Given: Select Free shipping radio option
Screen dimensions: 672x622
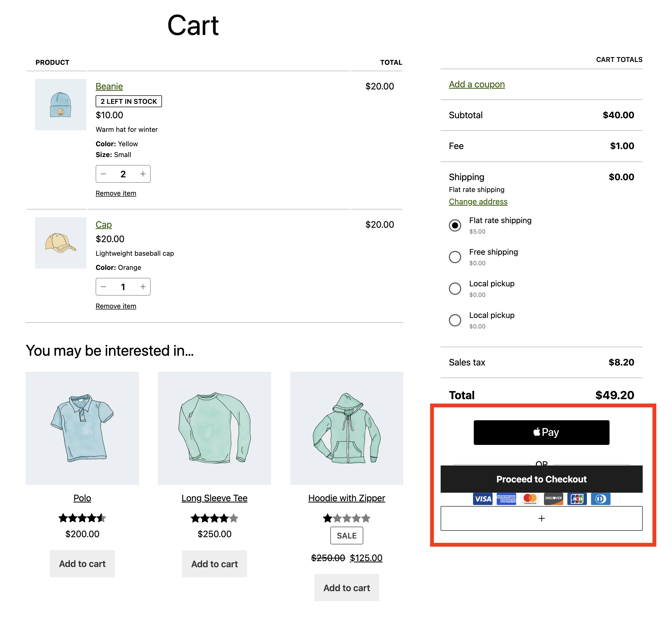Looking at the screenshot, I should 455,257.
